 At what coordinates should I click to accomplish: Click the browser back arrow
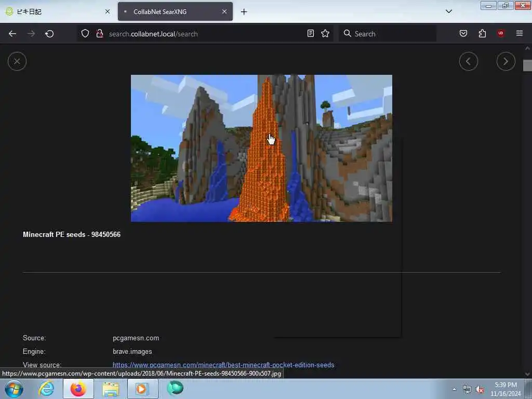[x=12, y=34]
